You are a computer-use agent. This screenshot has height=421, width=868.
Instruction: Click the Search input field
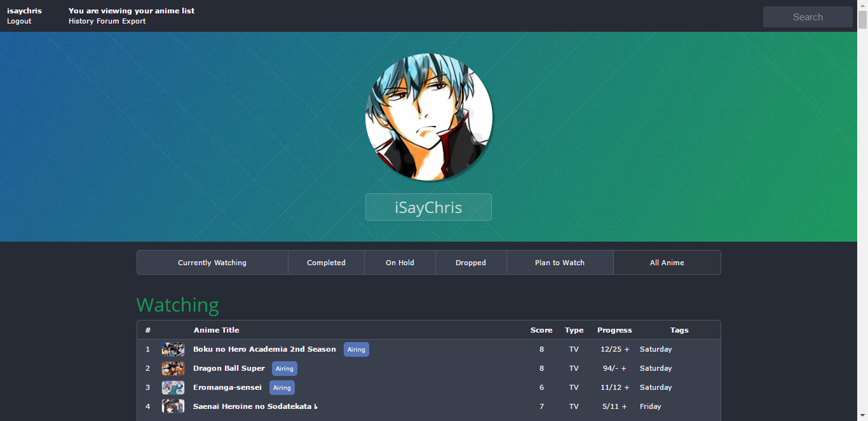coord(807,17)
